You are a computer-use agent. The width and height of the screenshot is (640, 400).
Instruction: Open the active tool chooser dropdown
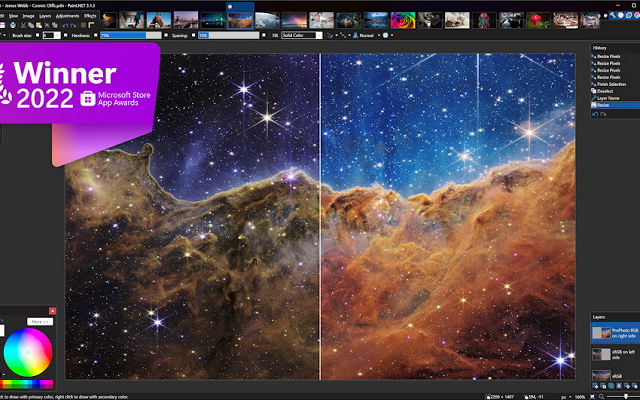(x=3, y=35)
